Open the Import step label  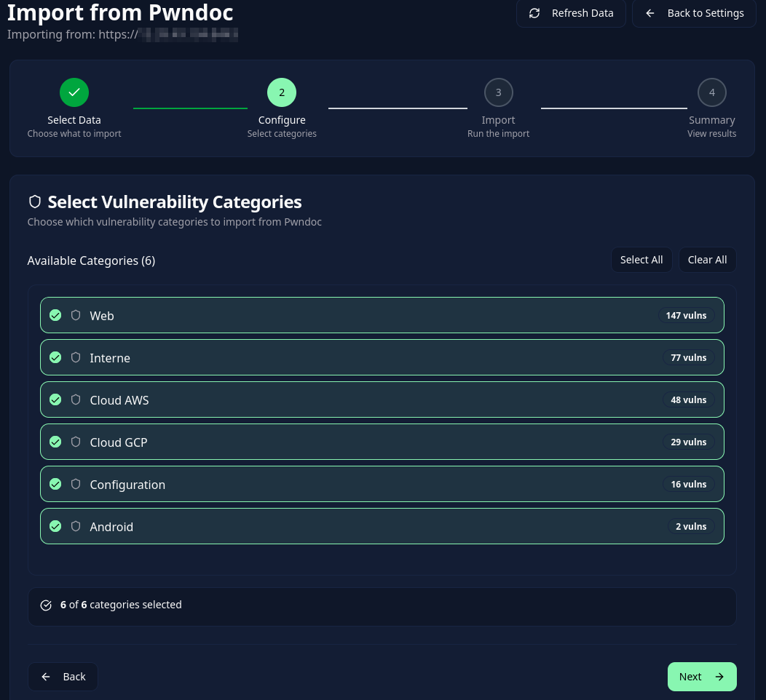pyautogui.click(x=498, y=120)
